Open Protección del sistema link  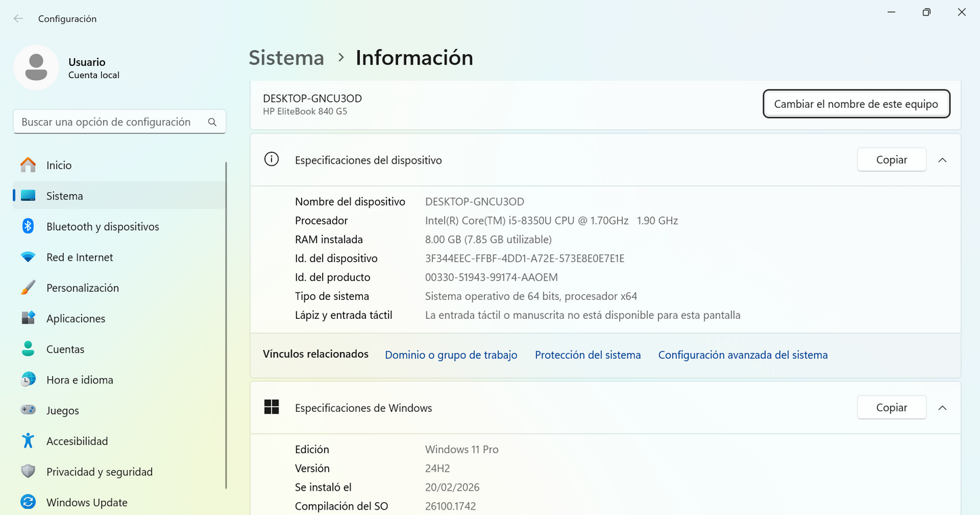pyautogui.click(x=587, y=355)
